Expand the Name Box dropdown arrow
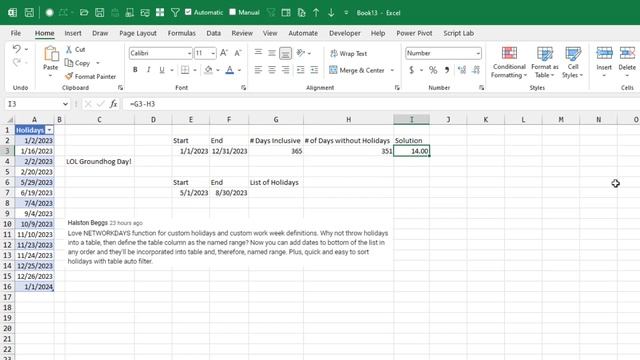This screenshot has height=360, width=640. (65, 104)
